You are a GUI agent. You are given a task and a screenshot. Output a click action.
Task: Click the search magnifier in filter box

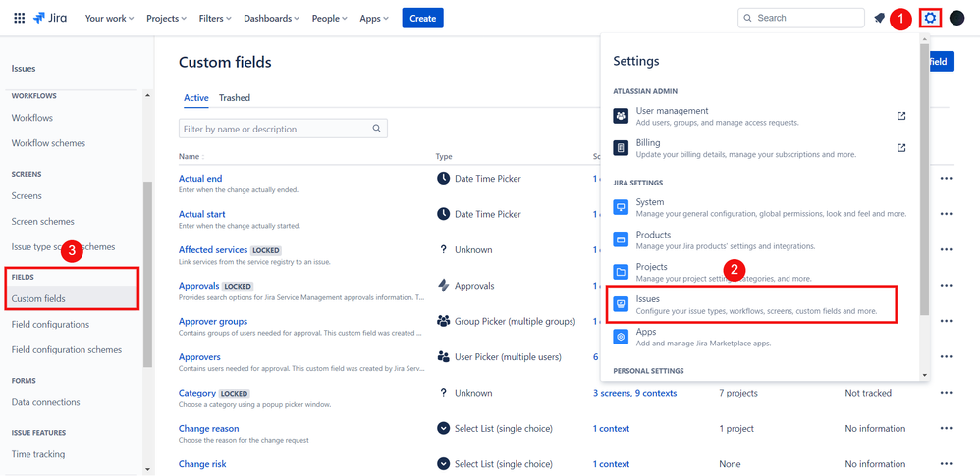pyautogui.click(x=376, y=129)
